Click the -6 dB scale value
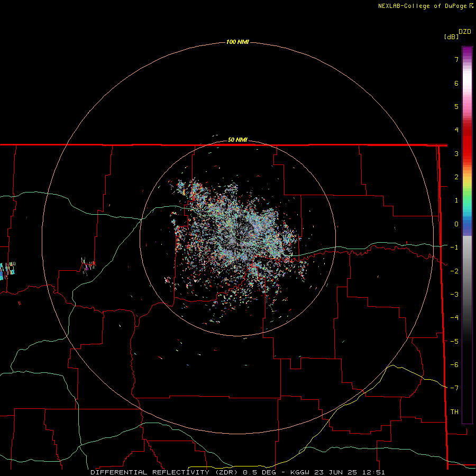The width and height of the screenshot is (476, 476). tap(454, 365)
